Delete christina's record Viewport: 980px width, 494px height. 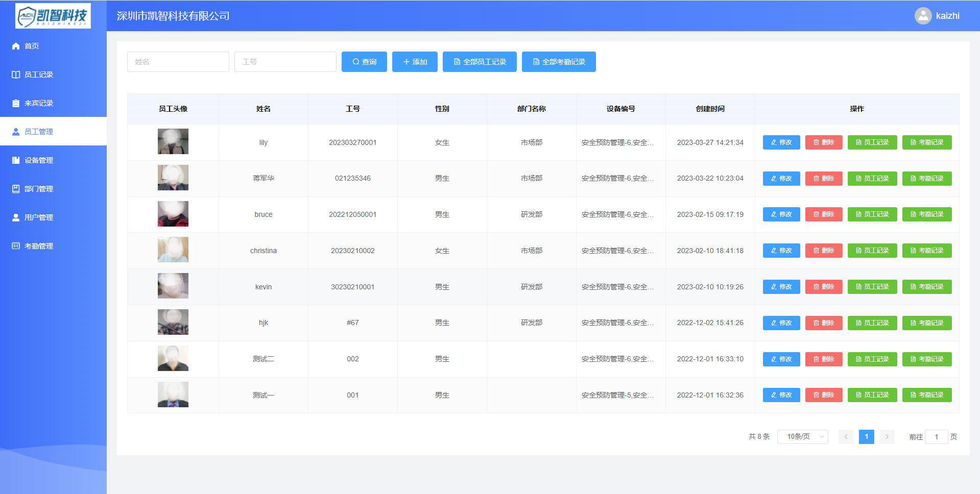824,251
